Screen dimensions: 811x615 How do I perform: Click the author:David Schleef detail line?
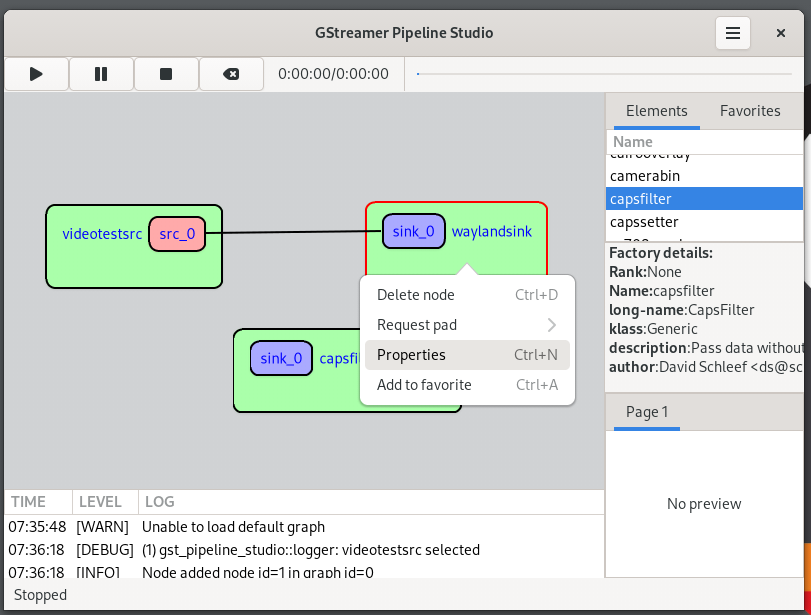click(705, 367)
